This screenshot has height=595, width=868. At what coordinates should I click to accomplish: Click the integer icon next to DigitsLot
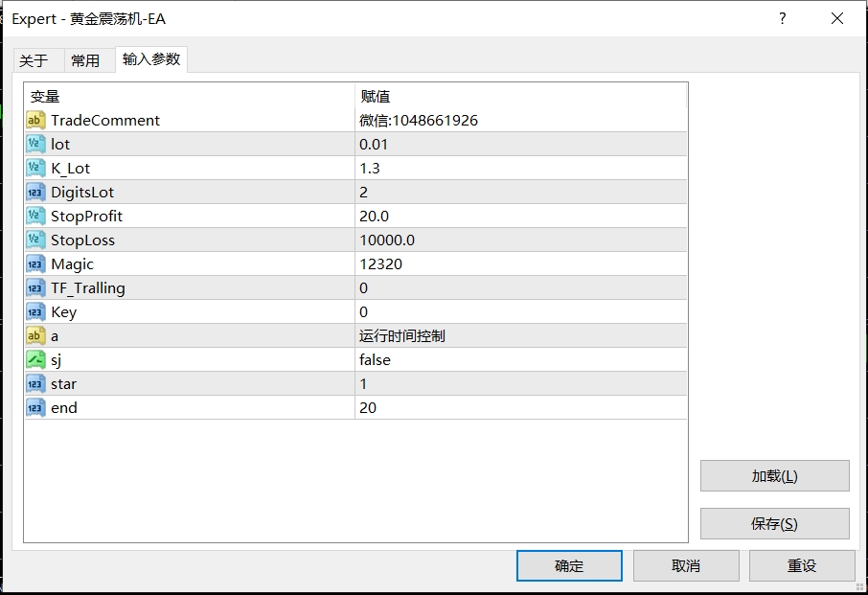tap(35, 192)
